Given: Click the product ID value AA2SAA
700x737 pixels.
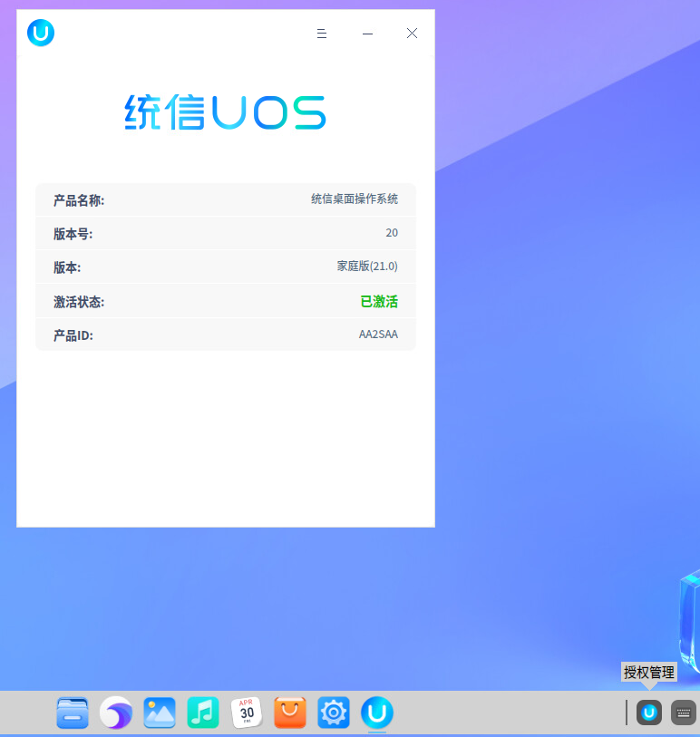Looking at the screenshot, I should pos(378,335).
